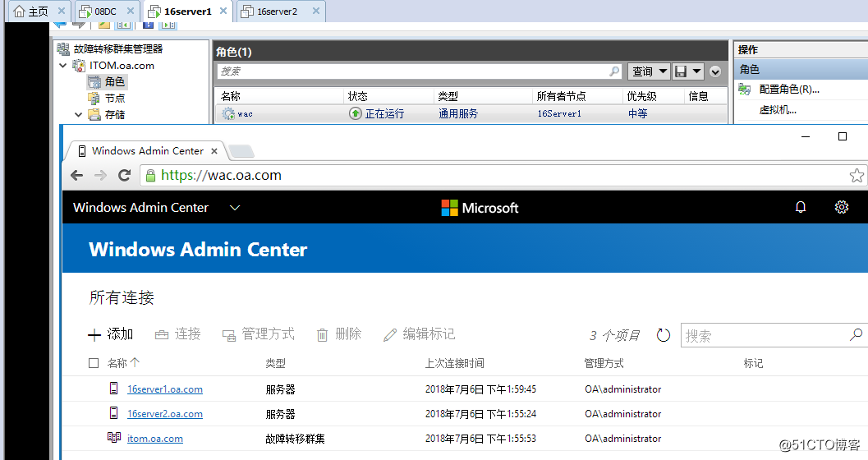
Task: Sort connections by 上次连接时间 column
Action: tap(454, 363)
